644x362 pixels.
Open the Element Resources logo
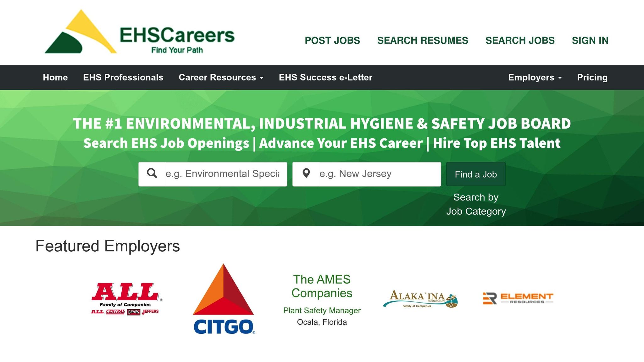(x=518, y=298)
